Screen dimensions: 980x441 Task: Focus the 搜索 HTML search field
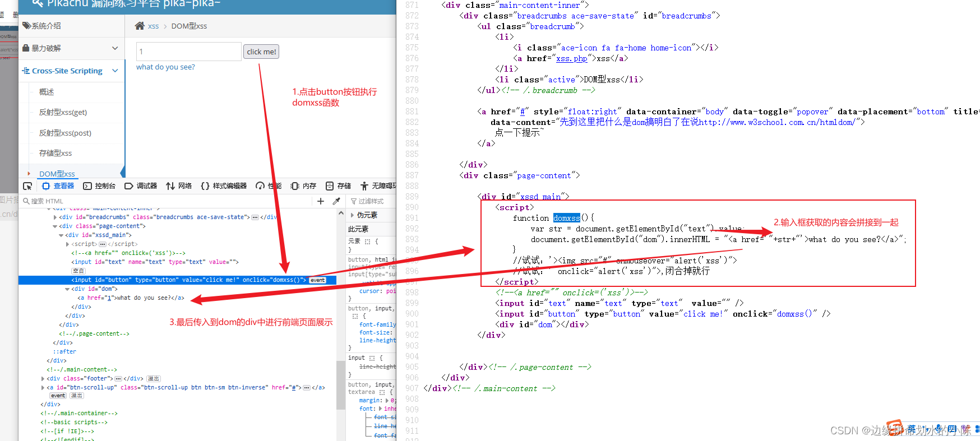[165, 201]
